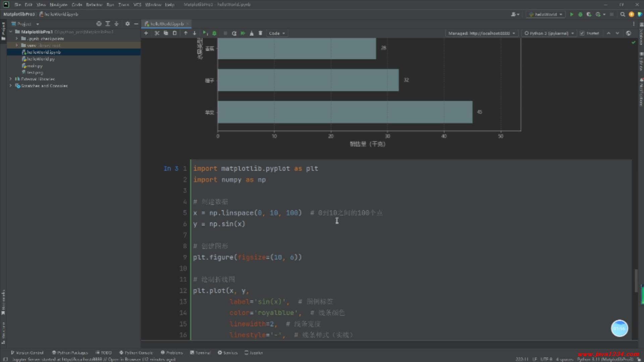Open the Refactor menu
Screen dimensions: 644x362
point(94,5)
